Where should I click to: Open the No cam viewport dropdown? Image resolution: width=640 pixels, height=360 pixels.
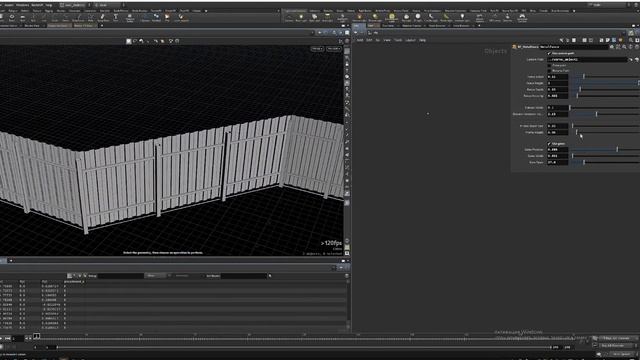point(334,49)
